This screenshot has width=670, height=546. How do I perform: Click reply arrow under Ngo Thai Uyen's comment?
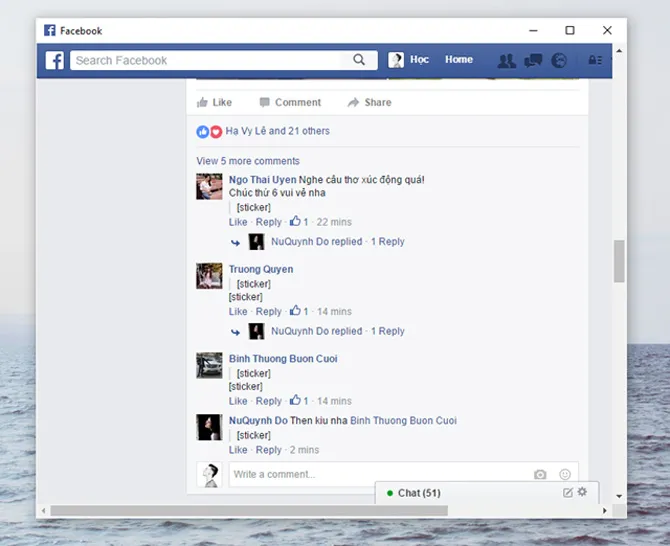click(235, 243)
